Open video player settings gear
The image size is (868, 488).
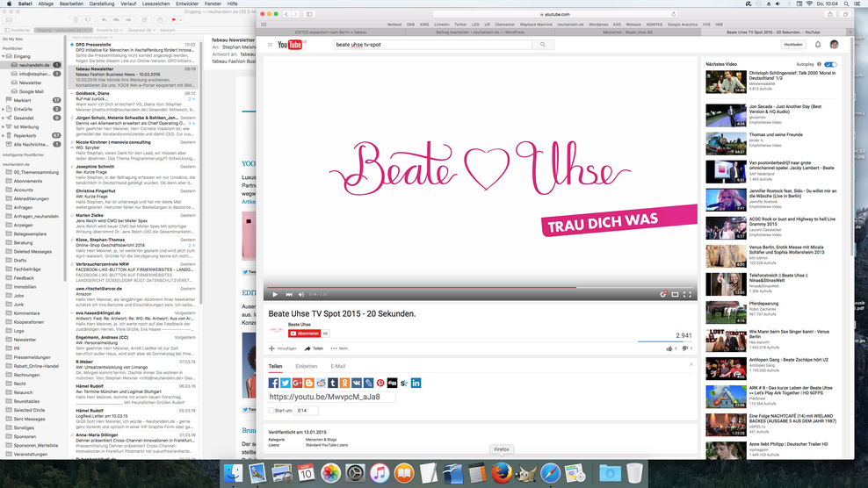[x=662, y=294]
